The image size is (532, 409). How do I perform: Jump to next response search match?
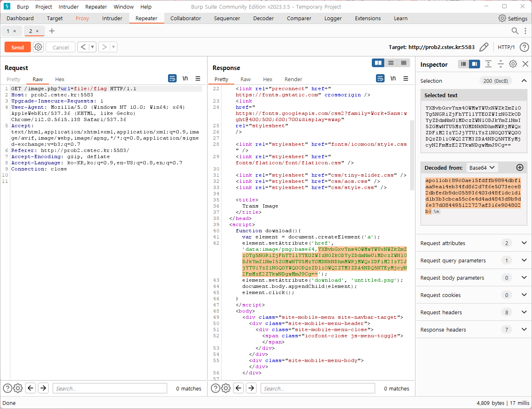[251, 388]
